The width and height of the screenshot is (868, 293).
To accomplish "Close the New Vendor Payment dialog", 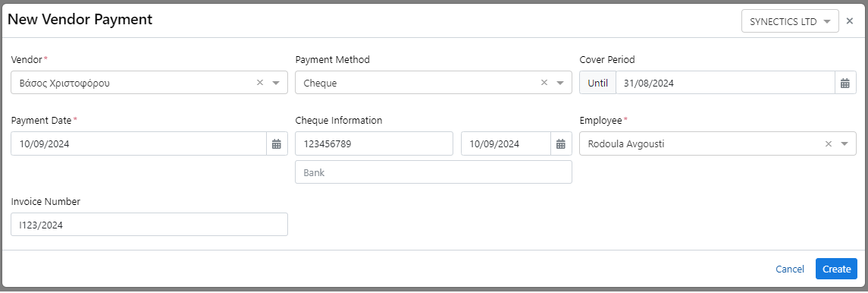I will [x=850, y=21].
